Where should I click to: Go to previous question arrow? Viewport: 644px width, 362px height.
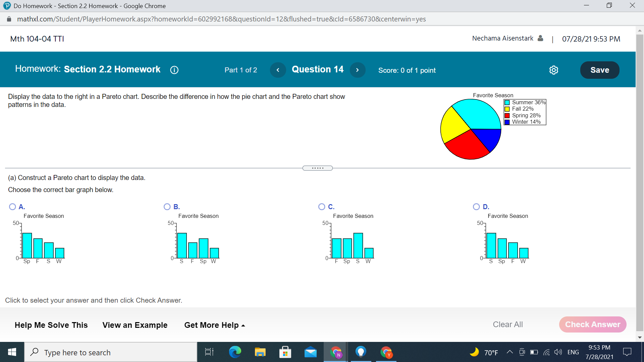coord(278,70)
